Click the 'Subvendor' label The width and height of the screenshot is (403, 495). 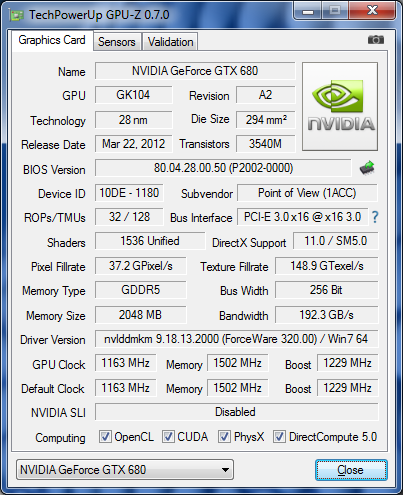point(207,194)
